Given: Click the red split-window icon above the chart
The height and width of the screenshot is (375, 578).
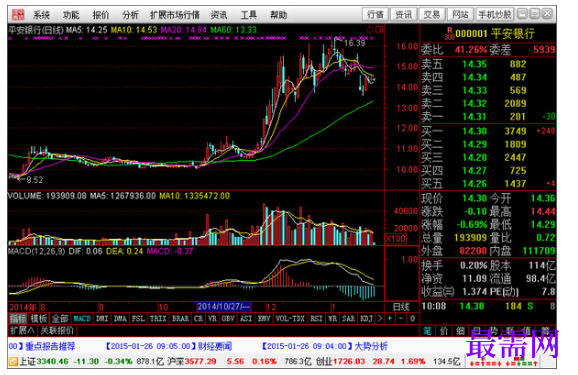Looking at the screenshot, I should click(379, 30).
